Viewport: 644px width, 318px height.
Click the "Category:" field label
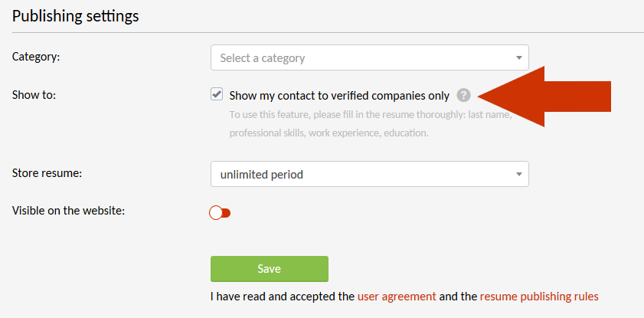(36, 56)
